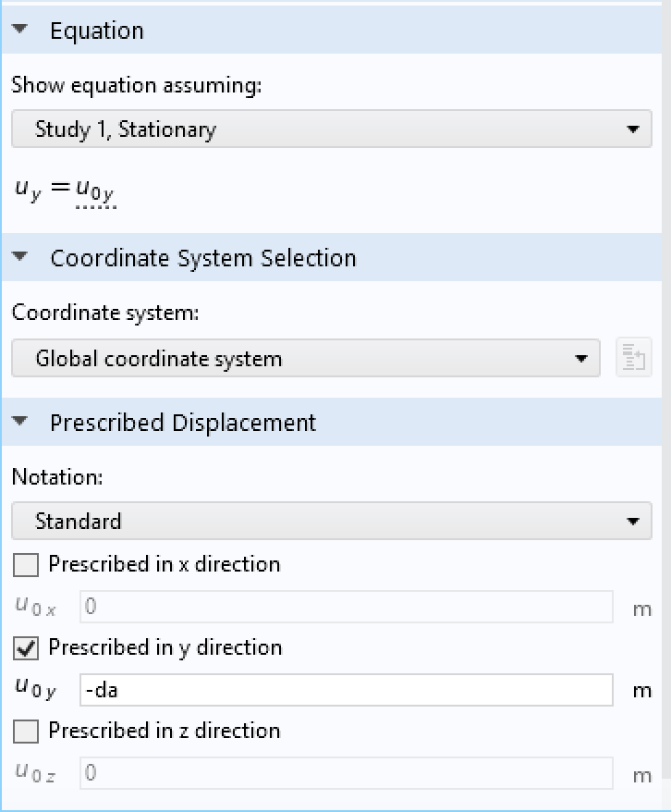671x812 pixels.
Task: Collapse the Prescribed Displacement section triangle
Action: [x=22, y=423]
